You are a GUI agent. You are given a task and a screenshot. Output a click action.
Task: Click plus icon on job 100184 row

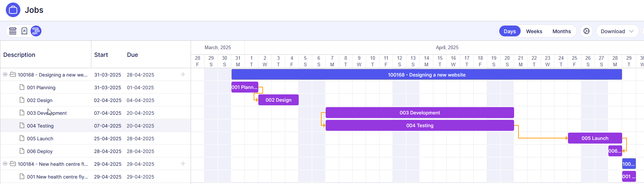[x=183, y=164]
